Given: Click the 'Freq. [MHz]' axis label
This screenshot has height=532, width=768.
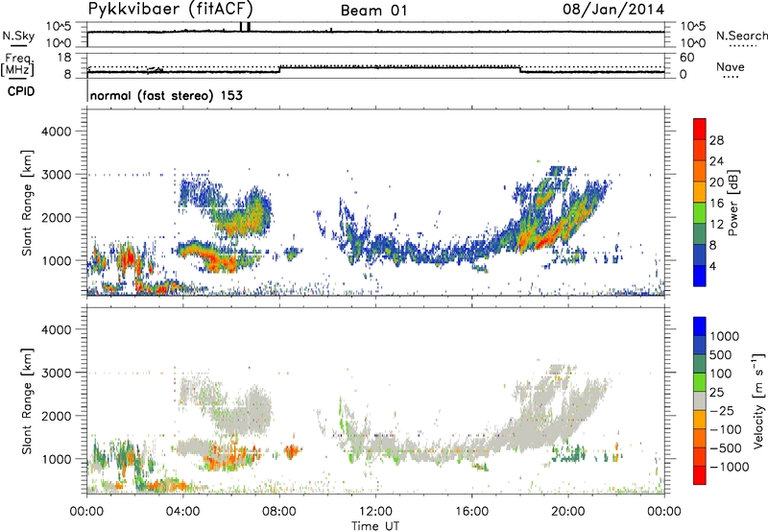Looking at the screenshot, I should pos(17,65).
